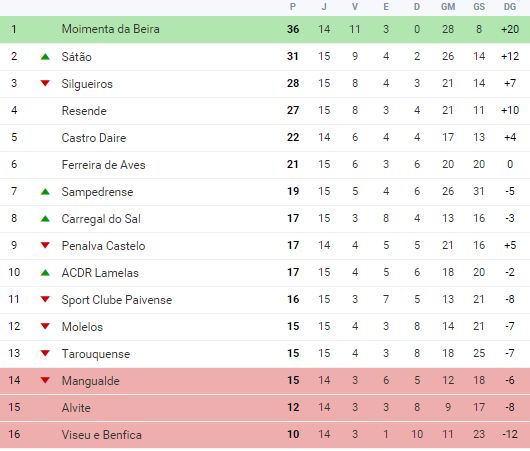530x451 pixels.
Task: Open the Ferreira de Aves team link
Action: [103, 165]
